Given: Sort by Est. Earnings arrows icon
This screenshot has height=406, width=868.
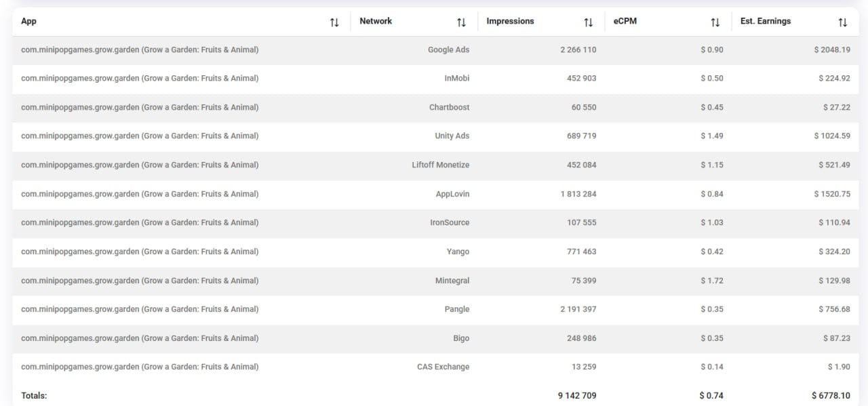Looking at the screenshot, I should coord(842,22).
